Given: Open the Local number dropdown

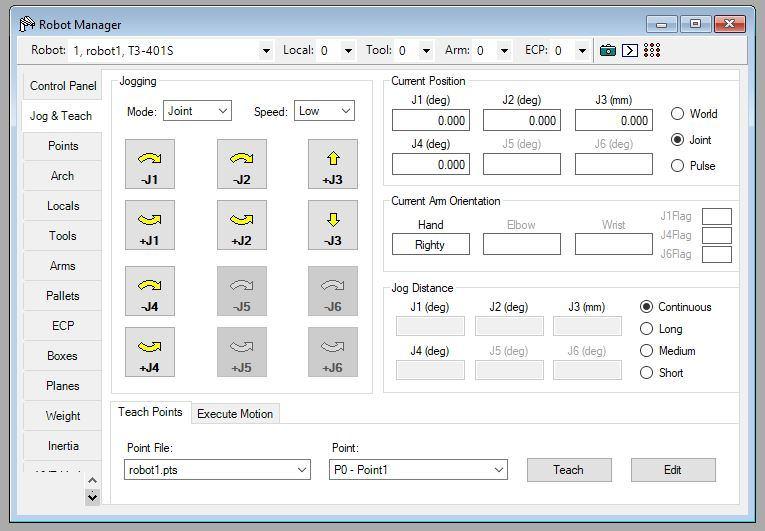Looking at the screenshot, I should pyautogui.click(x=348, y=50).
